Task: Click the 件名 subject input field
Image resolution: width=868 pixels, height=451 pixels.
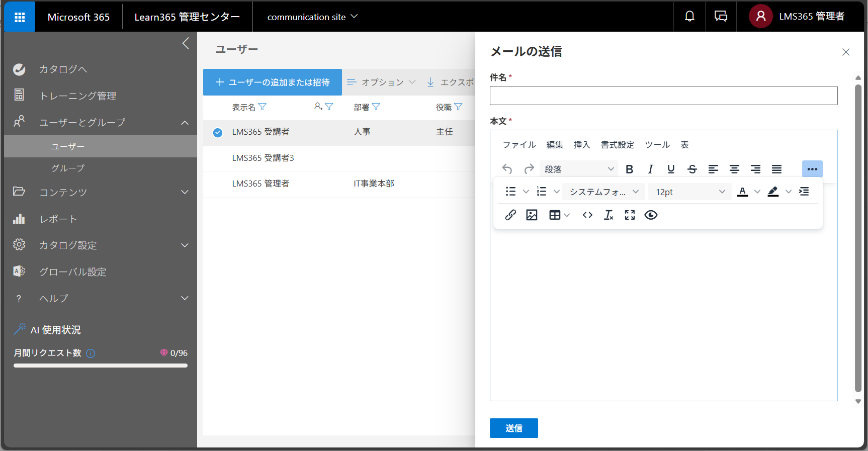Action: (664, 96)
